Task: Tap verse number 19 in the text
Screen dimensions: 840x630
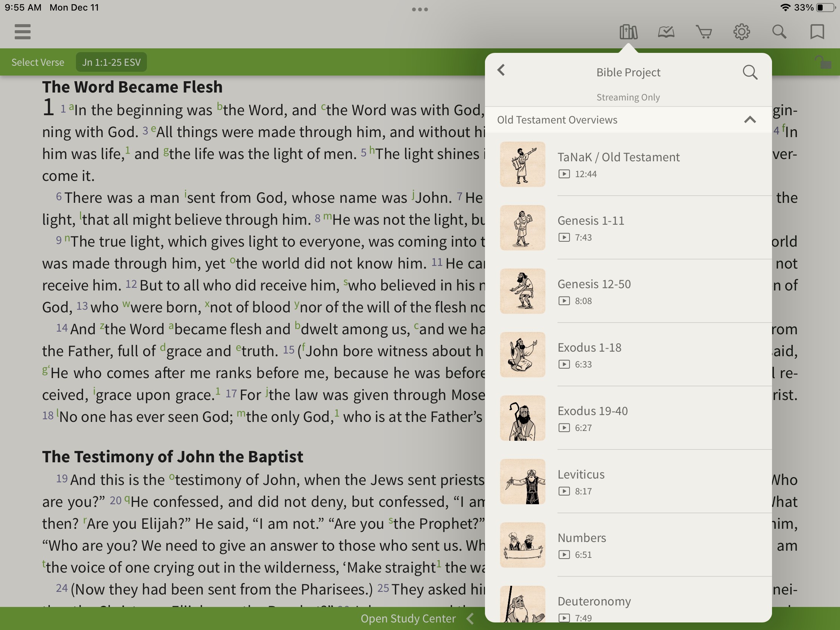Action: tap(62, 478)
